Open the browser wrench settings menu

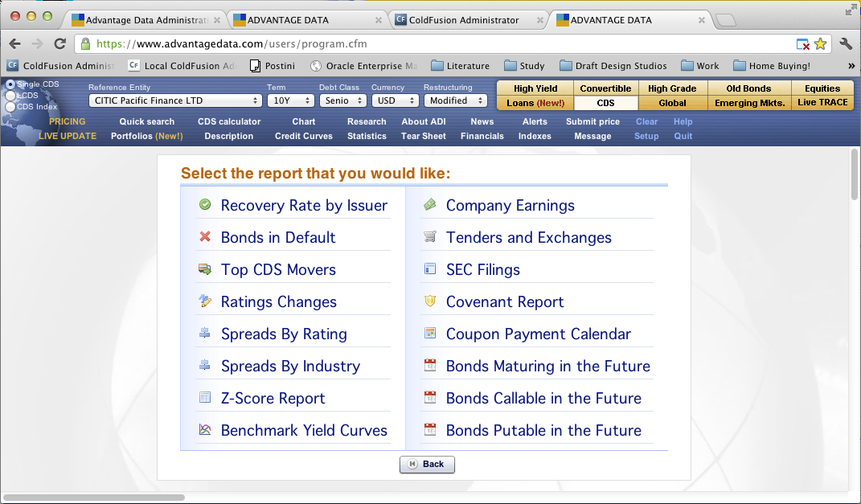pos(846,44)
